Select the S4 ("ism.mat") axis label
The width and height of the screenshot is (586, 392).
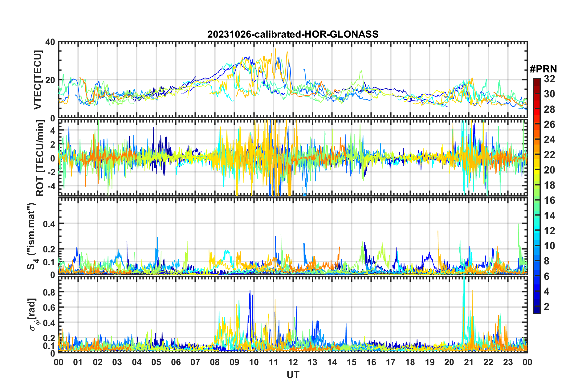tap(32, 236)
